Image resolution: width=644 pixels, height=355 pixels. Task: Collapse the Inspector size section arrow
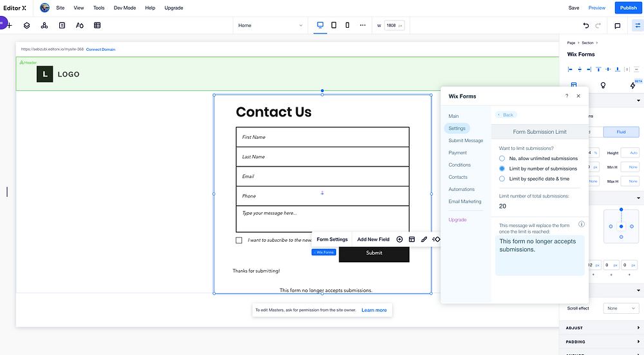[x=638, y=100]
